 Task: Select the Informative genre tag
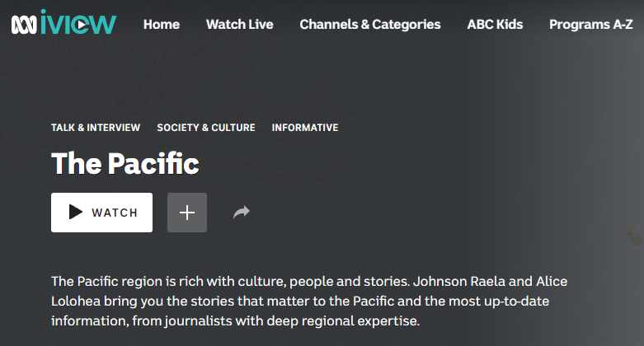click(x=305, y=128)
